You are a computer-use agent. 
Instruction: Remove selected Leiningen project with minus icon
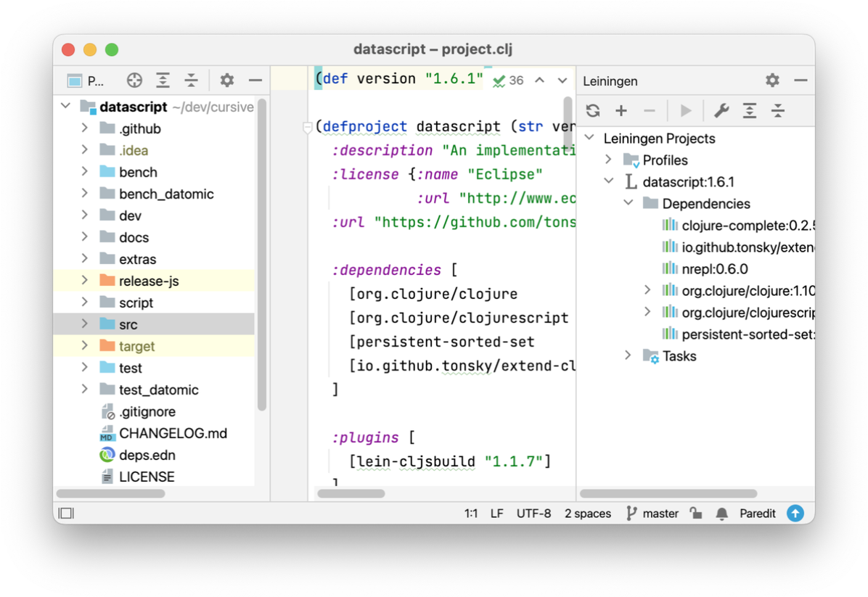coord(650,111)
